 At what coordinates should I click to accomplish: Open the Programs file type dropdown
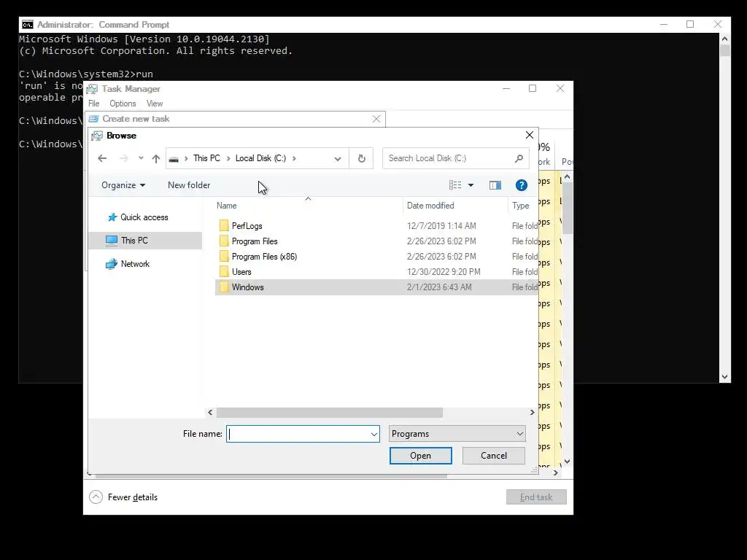(x=457, y=434)
